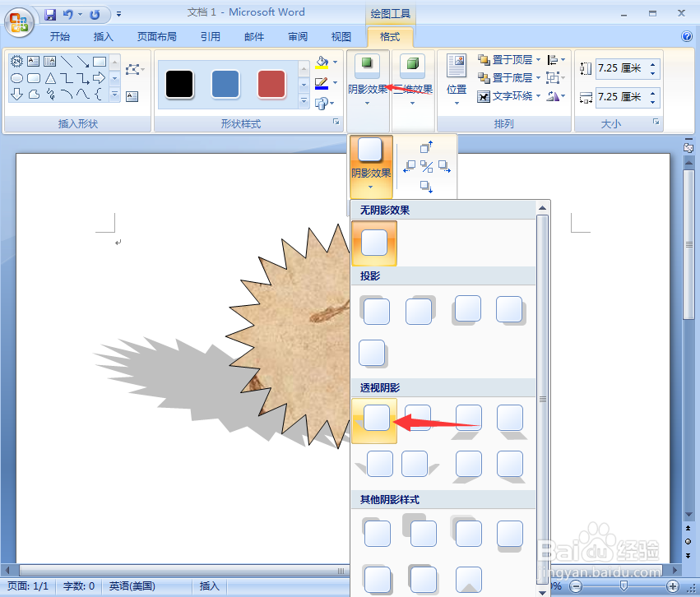The height and width of the screenshot is (597, 700).
Task: Select the isosceles triangle shape
Action: [x=50, y=78]
